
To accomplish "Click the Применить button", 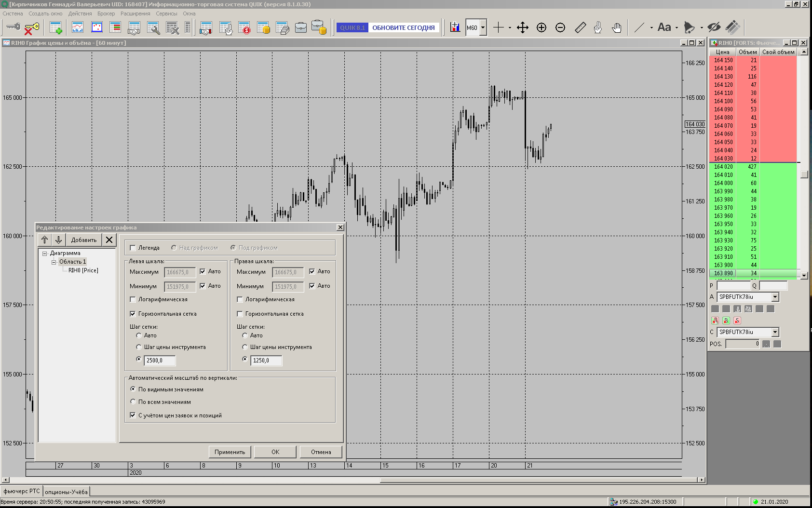I will pyautogui.click(x=230, y=452).
